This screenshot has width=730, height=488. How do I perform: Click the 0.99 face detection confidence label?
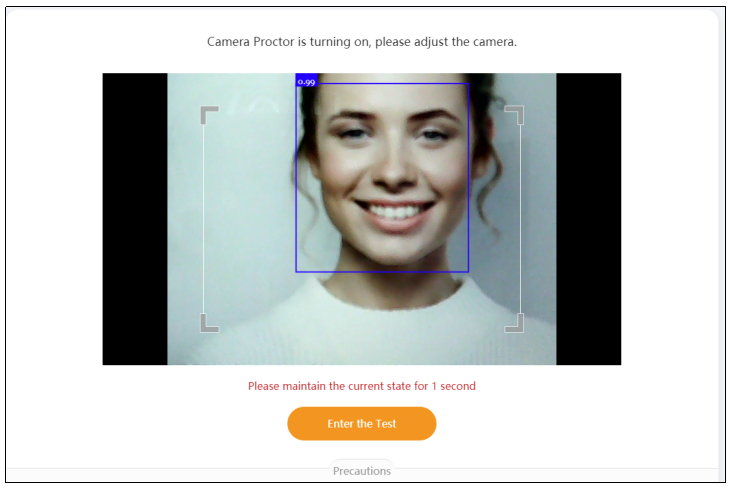(x=306, y=81)
